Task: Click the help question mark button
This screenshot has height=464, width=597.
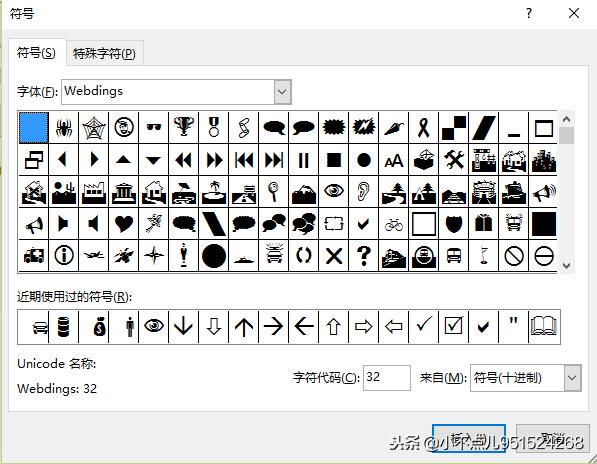Action: pos(529,14)
